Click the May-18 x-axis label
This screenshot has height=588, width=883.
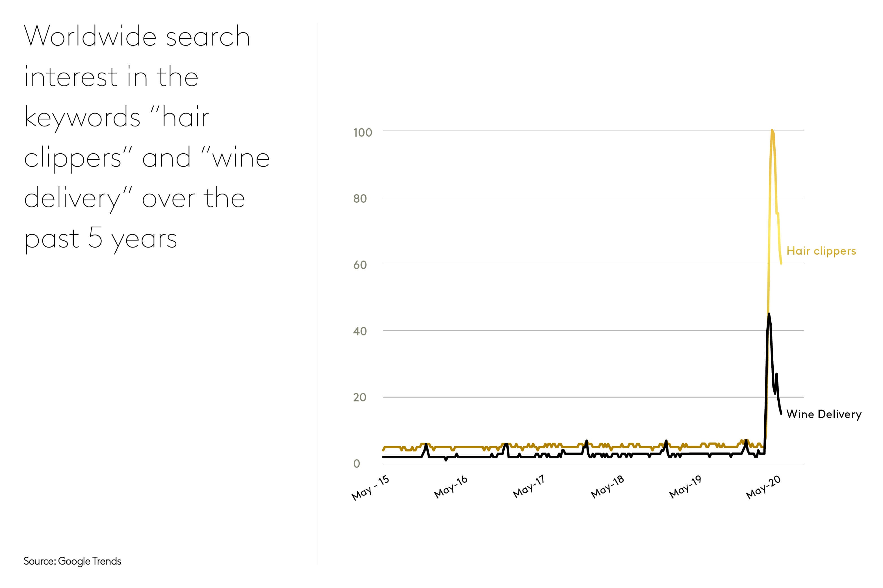pyautogui.click(x=607, y=487)
